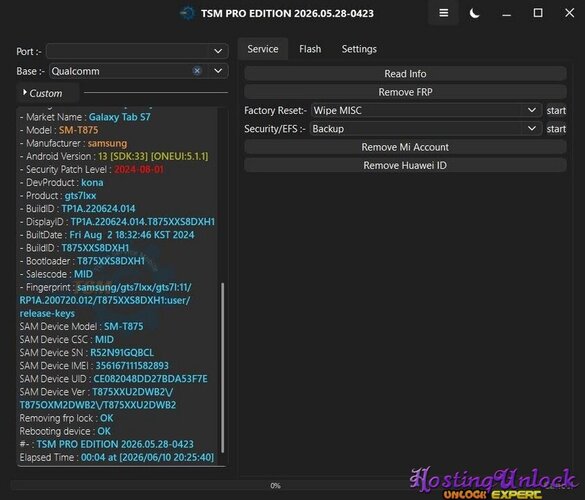Screen dimensions: 585x500
Task: Maximize the TSM window
Action: click(538, 13)
